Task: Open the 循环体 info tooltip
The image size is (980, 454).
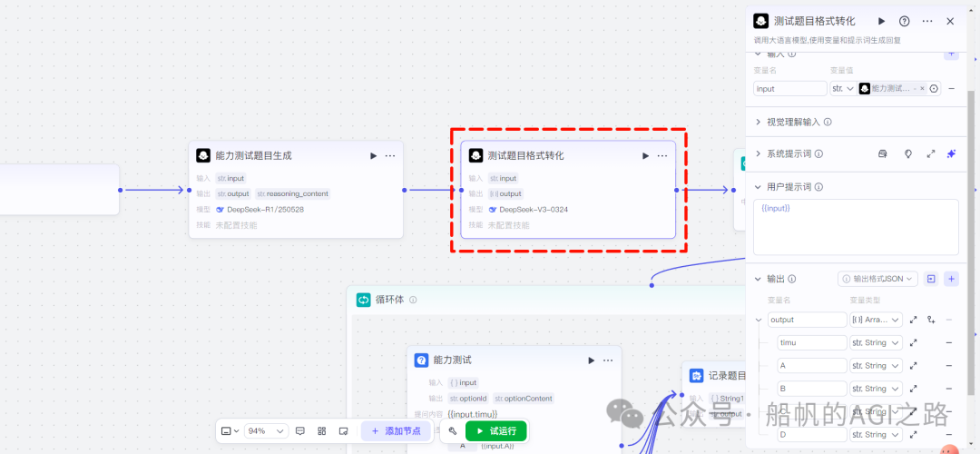Action: coord(413,301)
